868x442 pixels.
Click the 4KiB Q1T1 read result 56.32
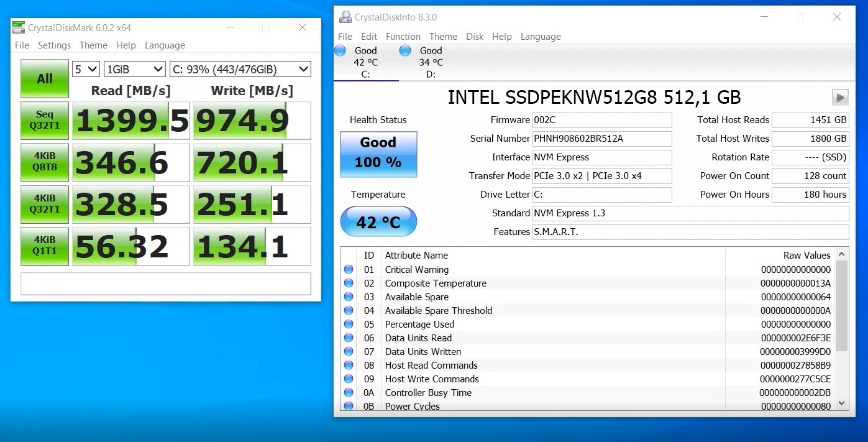[131, 246]
